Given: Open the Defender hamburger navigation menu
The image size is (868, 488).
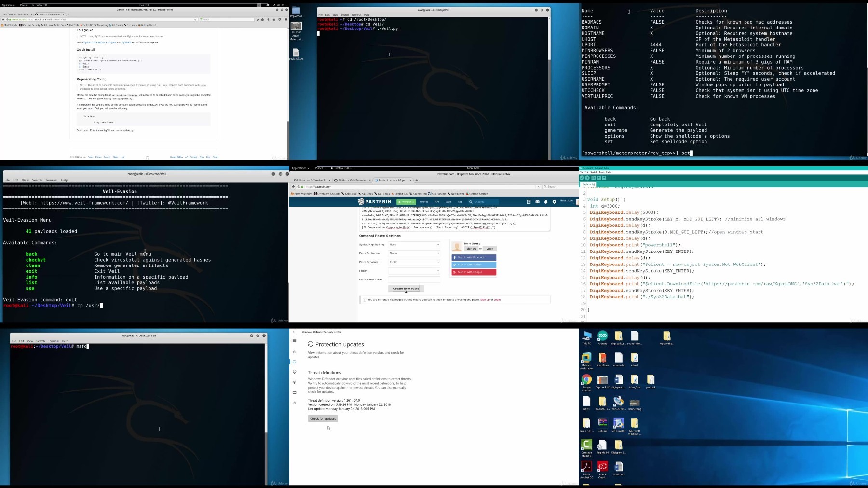Looking at the screenshot, I should click(294, 341).
